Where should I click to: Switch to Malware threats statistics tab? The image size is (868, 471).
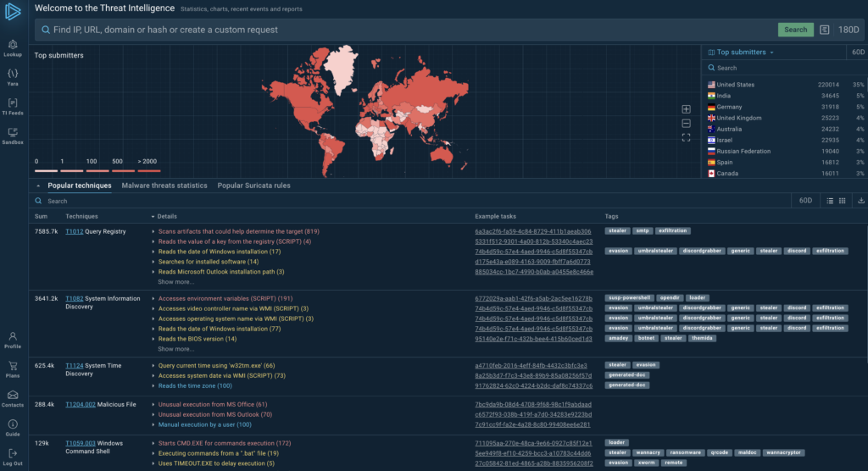point(164,186)
